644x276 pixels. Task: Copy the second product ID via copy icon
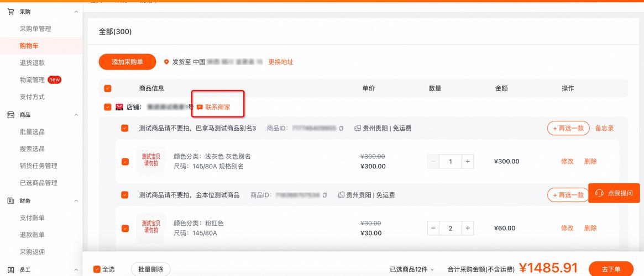[x=325, y=195]
